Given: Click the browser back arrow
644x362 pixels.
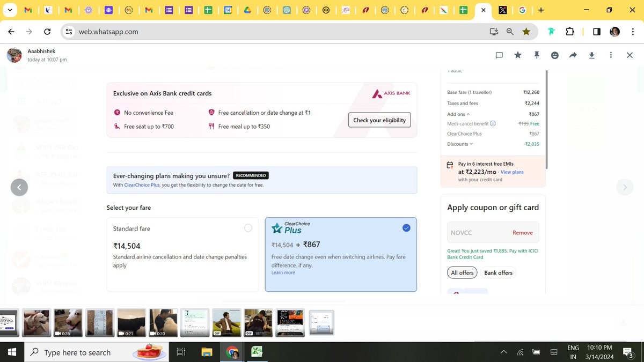Looking at the screenshot, I should click(11, 32).
